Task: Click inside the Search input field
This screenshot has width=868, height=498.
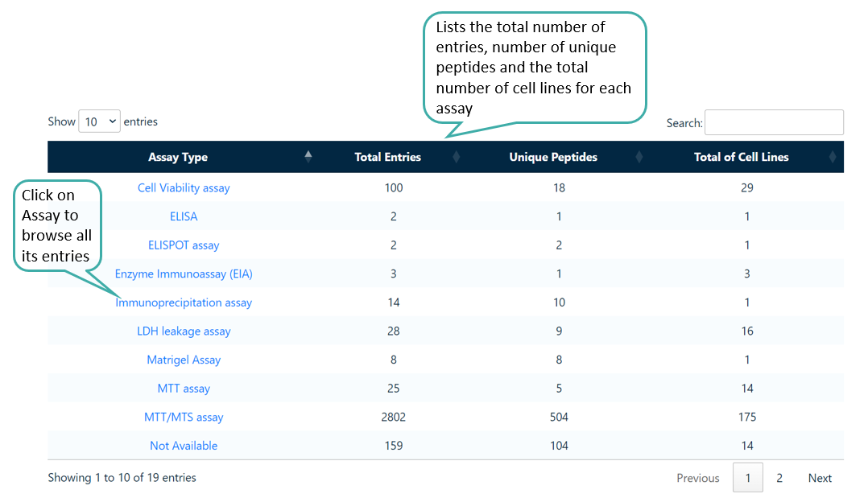Action: pyautogui.click(x=773, y=122)
